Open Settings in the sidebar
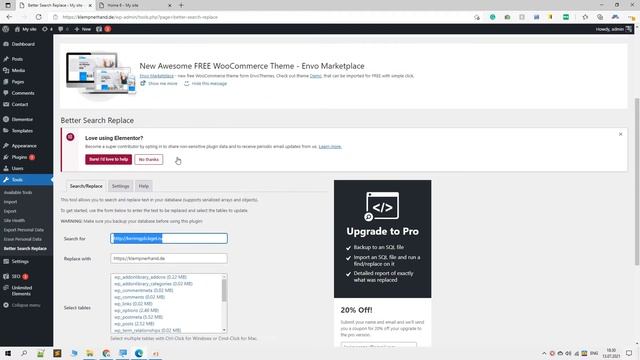This screenshot has height=360, width=640. (20, 261)
